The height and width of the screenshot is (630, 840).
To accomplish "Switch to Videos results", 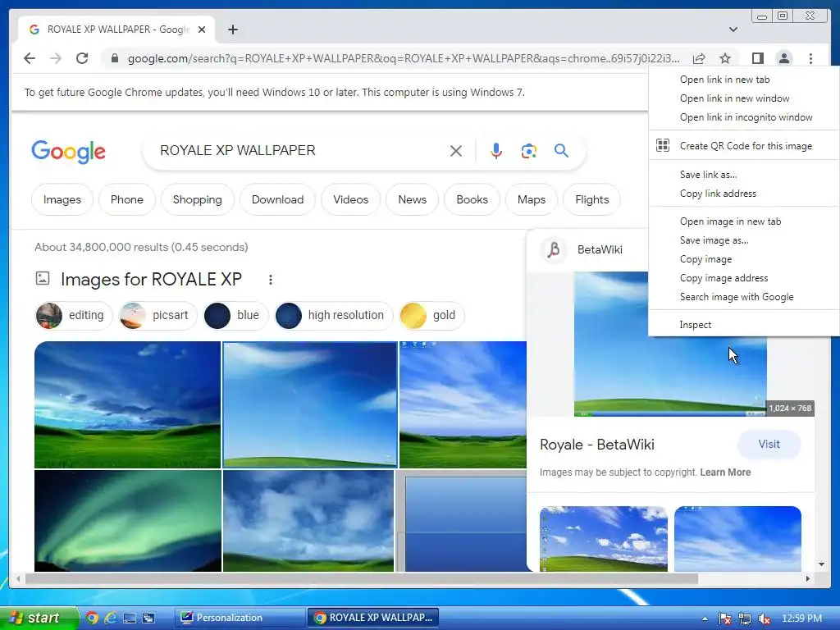I will 351,199.
